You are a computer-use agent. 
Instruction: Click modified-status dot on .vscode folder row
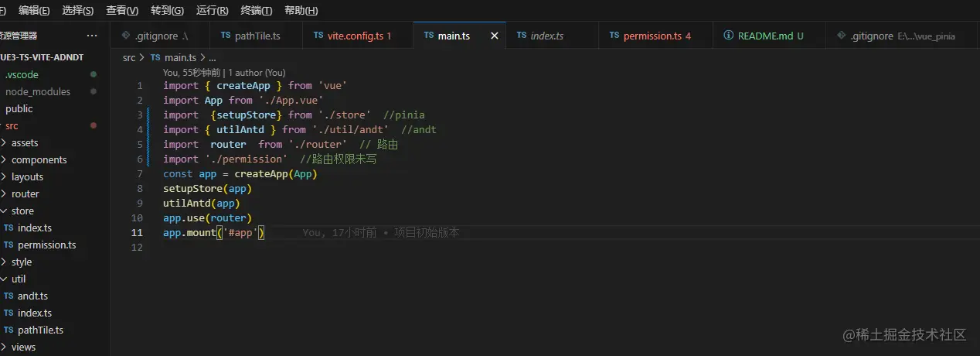click(94, 74)
